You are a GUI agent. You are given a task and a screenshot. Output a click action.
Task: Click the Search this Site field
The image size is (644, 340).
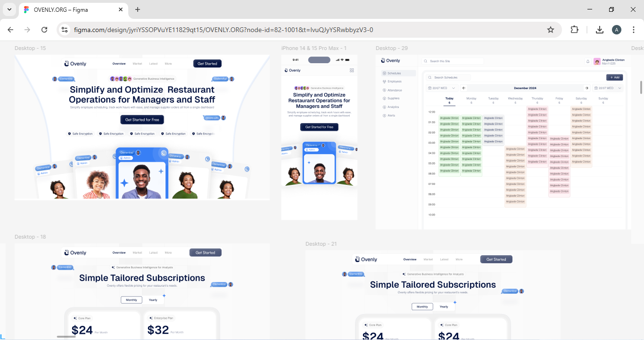point(453,61)
